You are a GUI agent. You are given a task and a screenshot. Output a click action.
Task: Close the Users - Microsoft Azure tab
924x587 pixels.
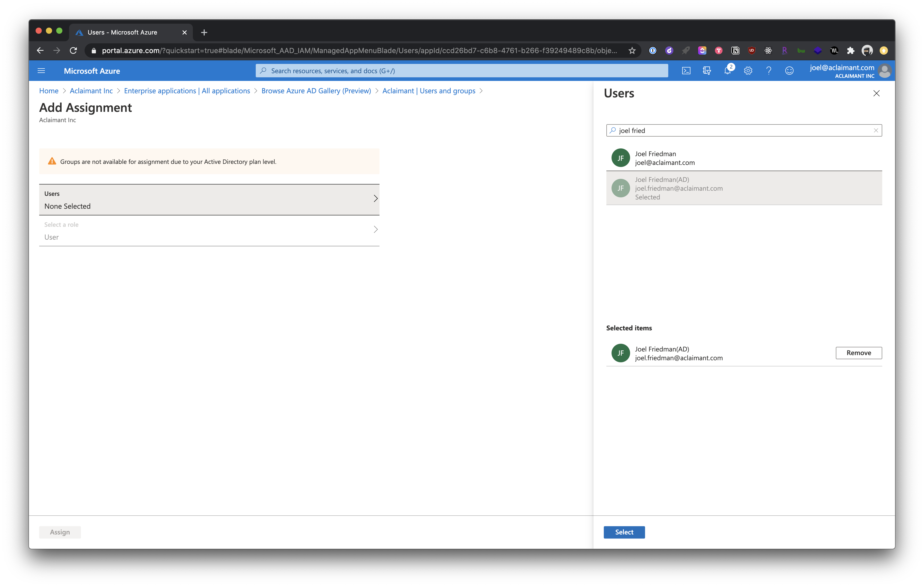coord(185,32)
